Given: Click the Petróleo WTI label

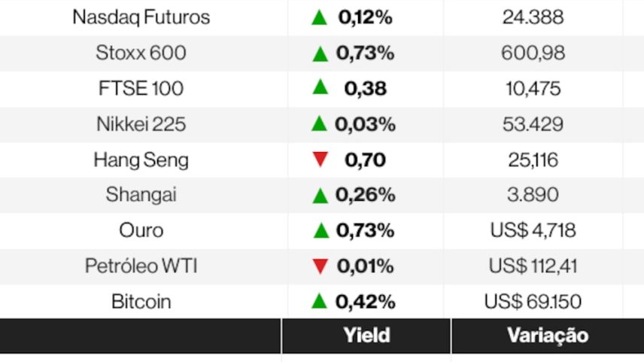Looking at the screenshot, I should tap(141, 266).
